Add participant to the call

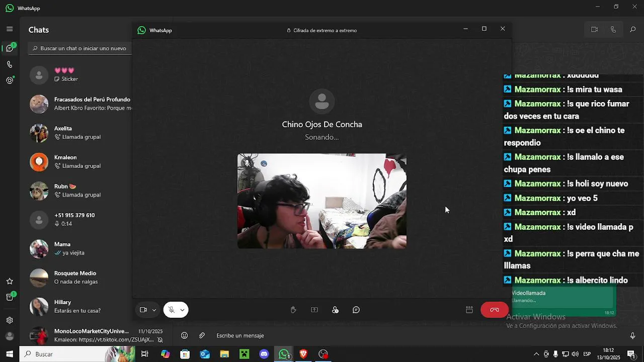335,310
